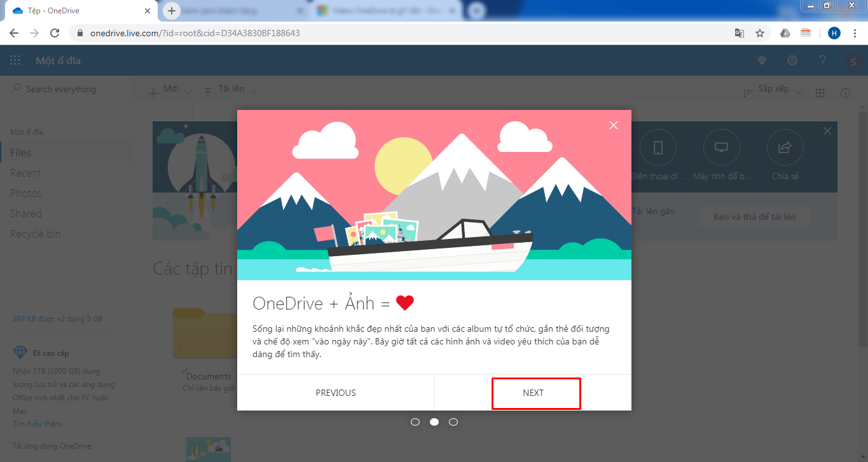Switch view with the grid layout icon

coord(820,93)
